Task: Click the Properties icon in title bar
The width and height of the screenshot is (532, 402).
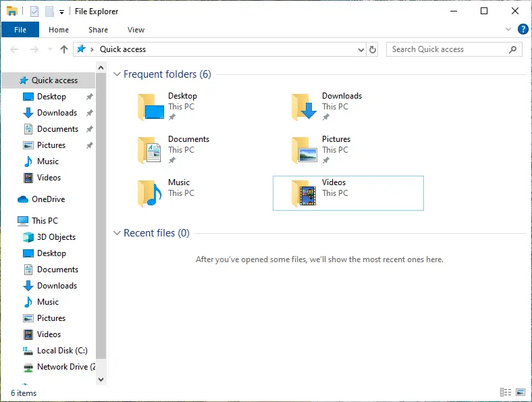Action: (34, 11)
